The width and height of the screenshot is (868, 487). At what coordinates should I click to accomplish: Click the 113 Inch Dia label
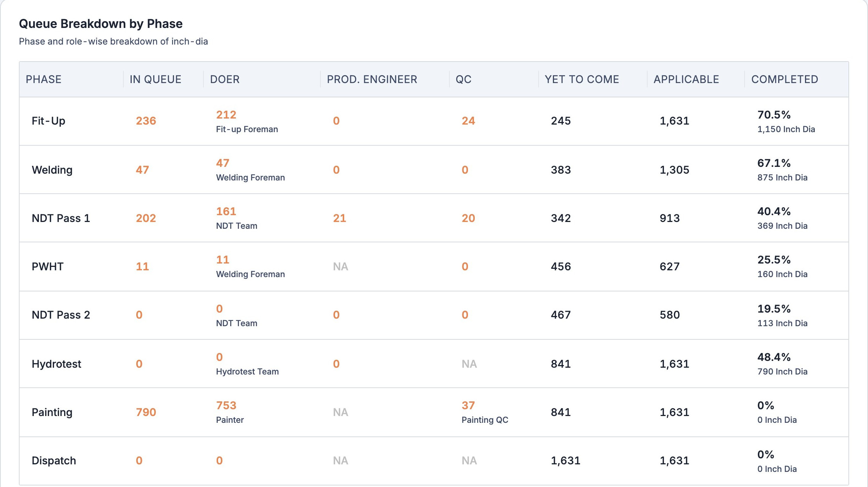point(782,323)
